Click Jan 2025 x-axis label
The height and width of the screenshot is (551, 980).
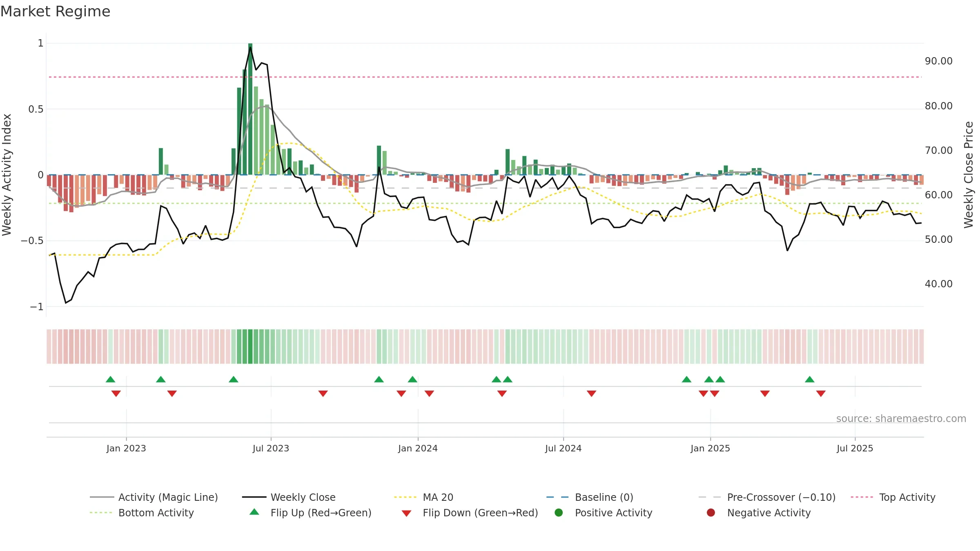click(x=710, y=448)
